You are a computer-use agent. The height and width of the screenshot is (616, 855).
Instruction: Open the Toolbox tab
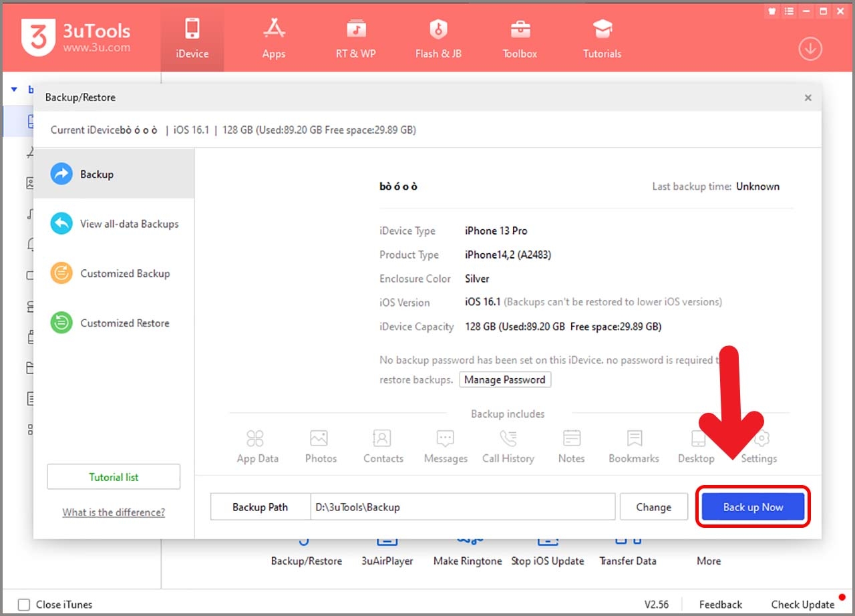(520, 39)
